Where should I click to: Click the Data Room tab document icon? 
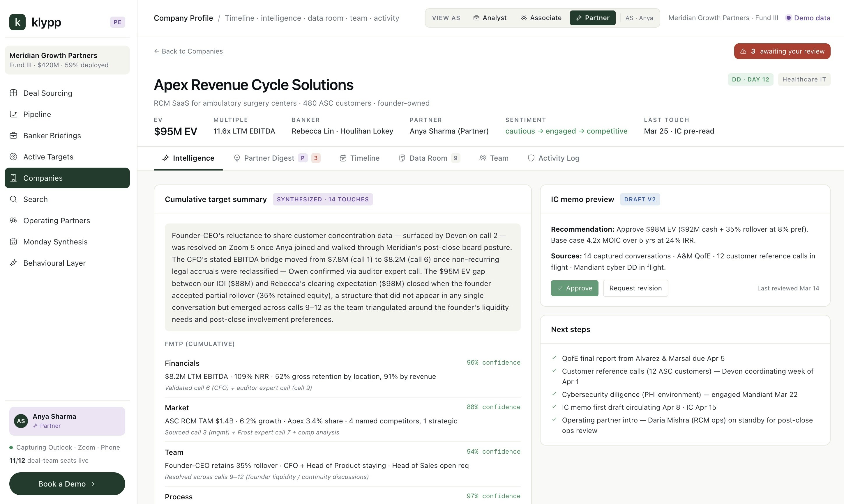(x=402, y=158)
